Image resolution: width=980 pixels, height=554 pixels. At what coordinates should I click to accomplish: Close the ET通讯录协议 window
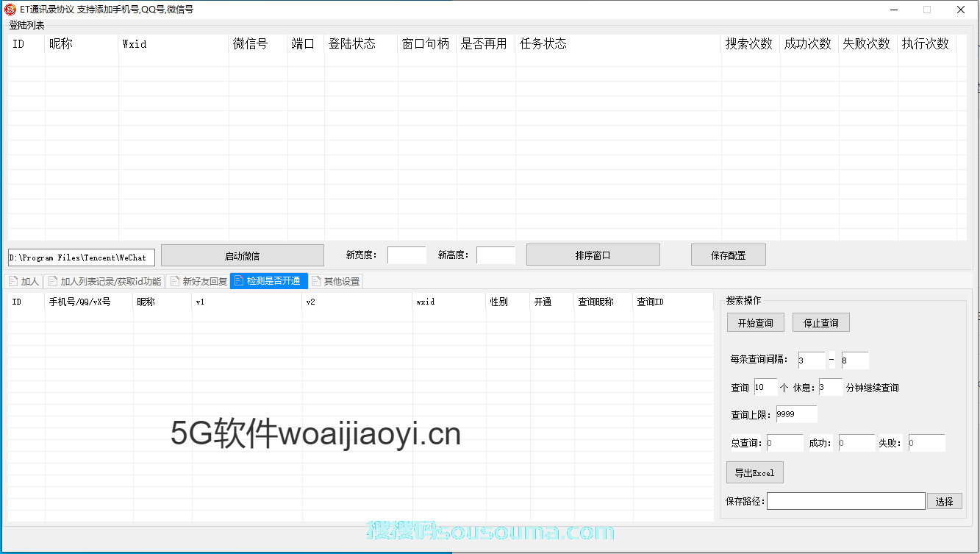point(961,10)
